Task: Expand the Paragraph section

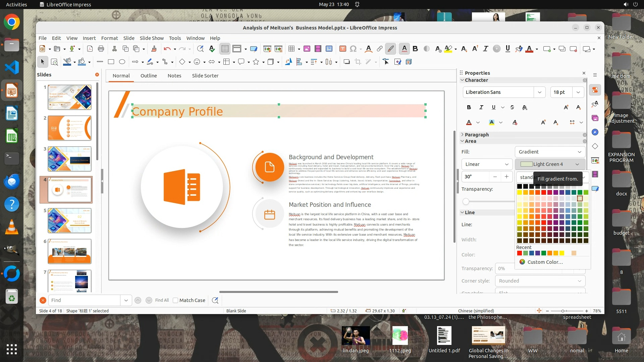Action: 476,134
